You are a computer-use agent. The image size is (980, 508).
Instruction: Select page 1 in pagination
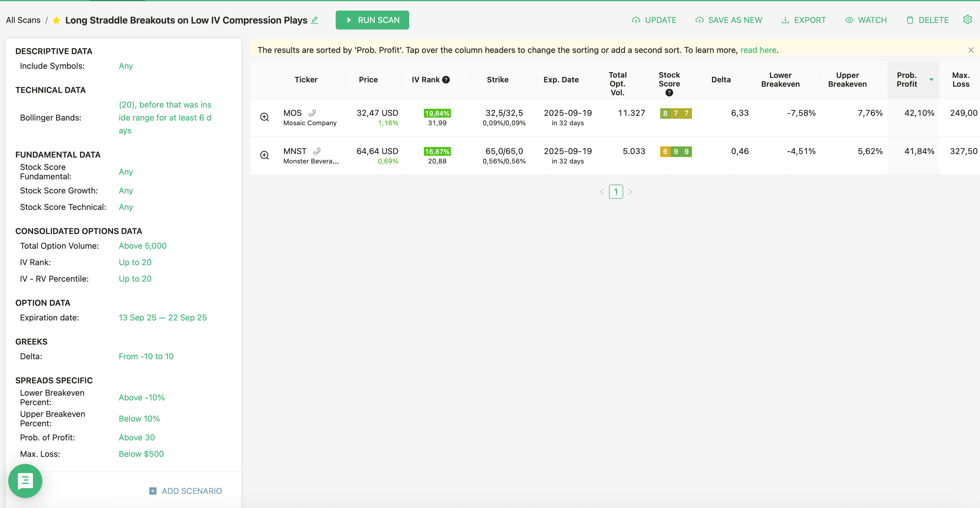(616, 192)
